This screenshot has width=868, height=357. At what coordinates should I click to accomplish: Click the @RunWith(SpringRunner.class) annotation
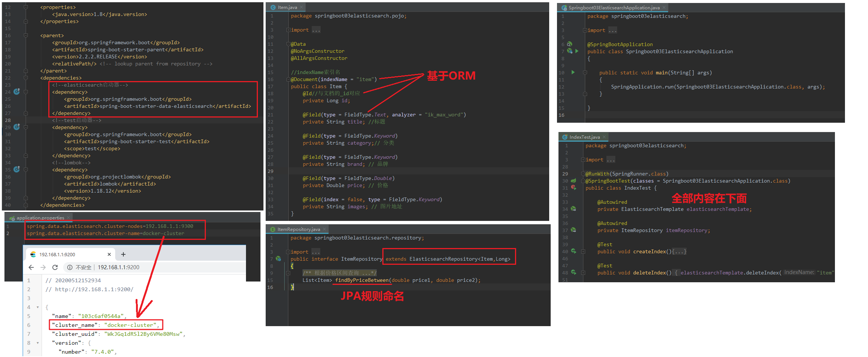coord(627,174)
